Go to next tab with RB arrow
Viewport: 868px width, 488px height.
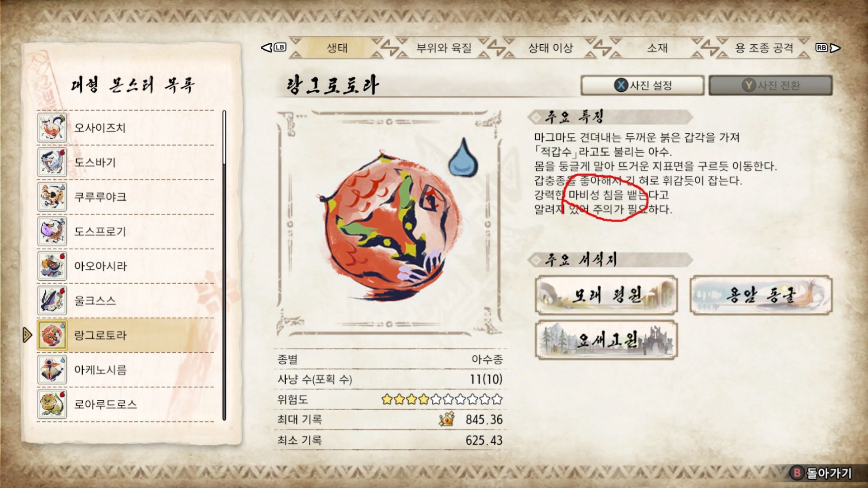pyautogui.click(x=828, y=47)
